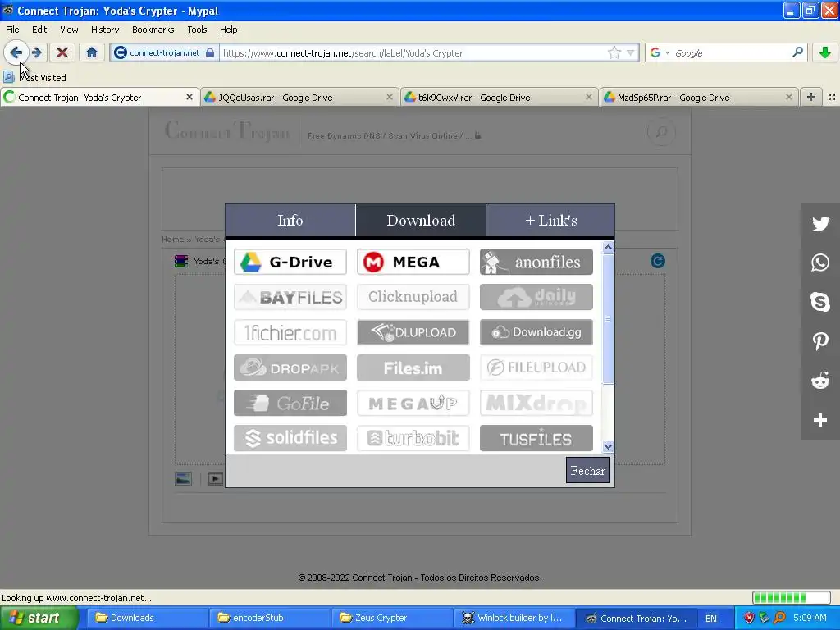Click the blue refresh icon beside post
840x630 pixels.
pyautogui.click(x=657, y=261)
